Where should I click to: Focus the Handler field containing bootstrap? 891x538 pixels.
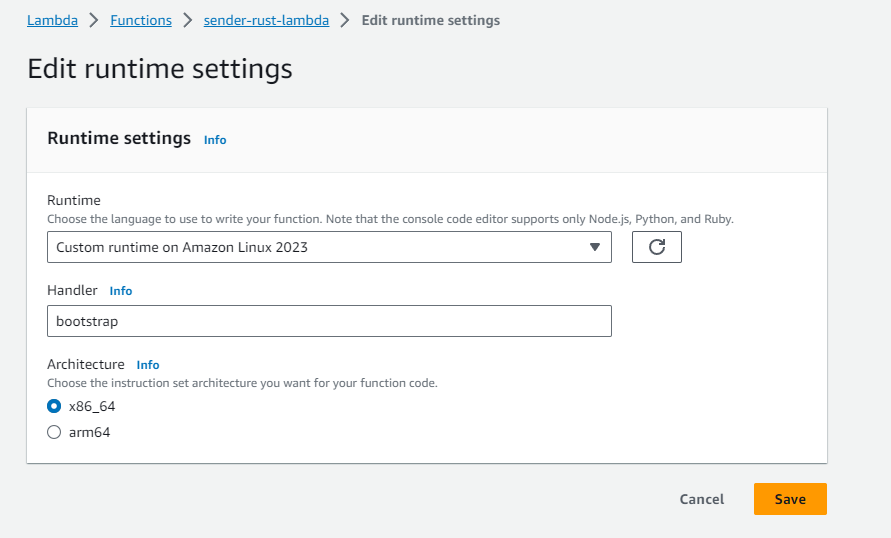point(329,321)
